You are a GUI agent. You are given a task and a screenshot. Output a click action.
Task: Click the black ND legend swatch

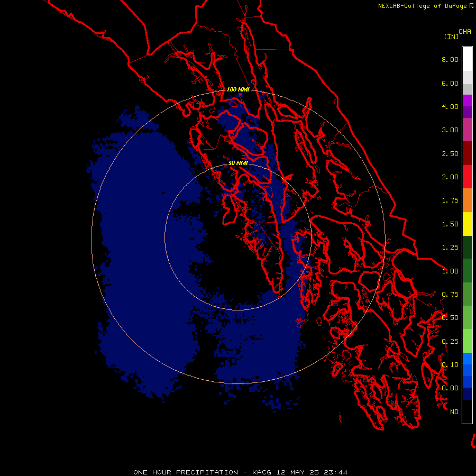click(467, 411)
